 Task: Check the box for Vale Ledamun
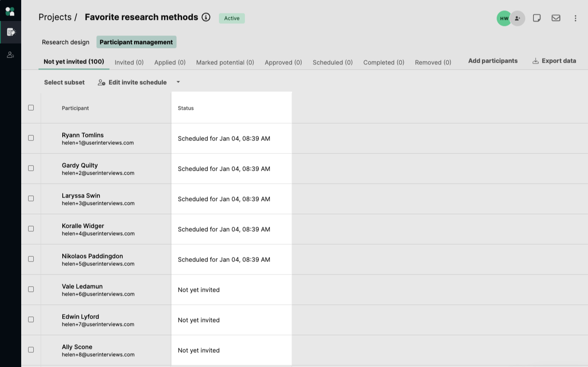(x=31, y=289)
